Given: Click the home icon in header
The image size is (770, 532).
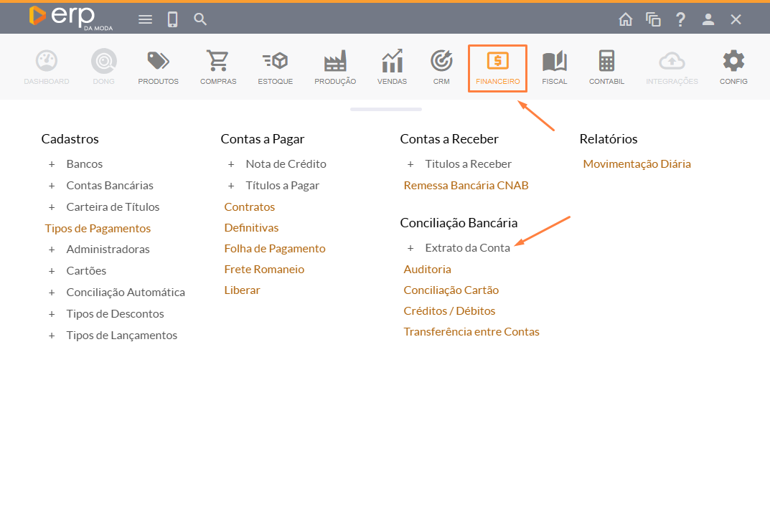Looking at the screenshot, I should tap(626, 19).
